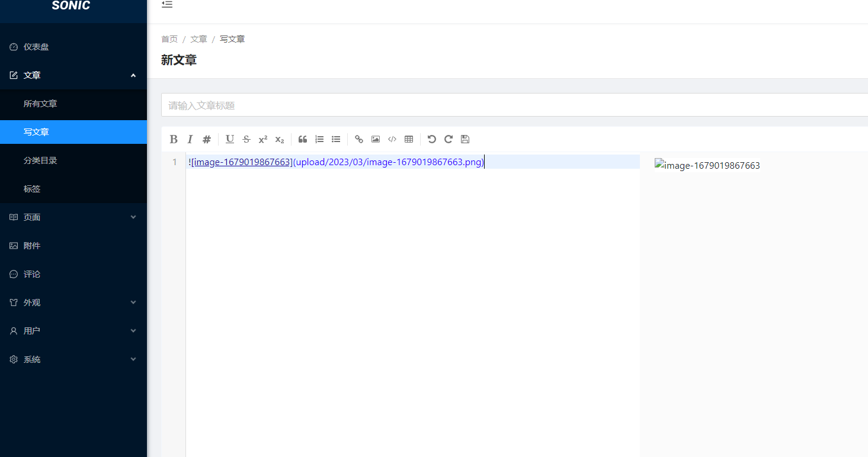Undo the last edit
Image resolution: width=868 pixels, height=457 pixels.
[431, 139]
